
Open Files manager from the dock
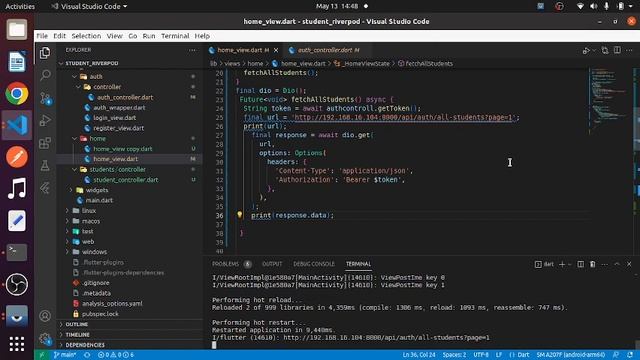tap(17, 30)
